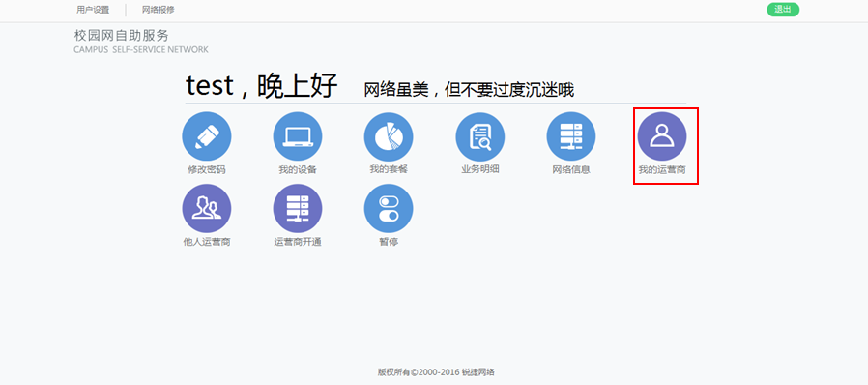Click the 暂停 toggle switches icon
This screenshot has width=868, height=385.
388,209
